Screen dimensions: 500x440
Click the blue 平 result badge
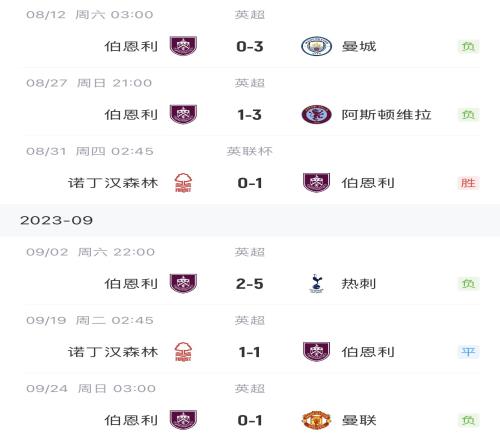pyautogui.click(x=468, y=352)
